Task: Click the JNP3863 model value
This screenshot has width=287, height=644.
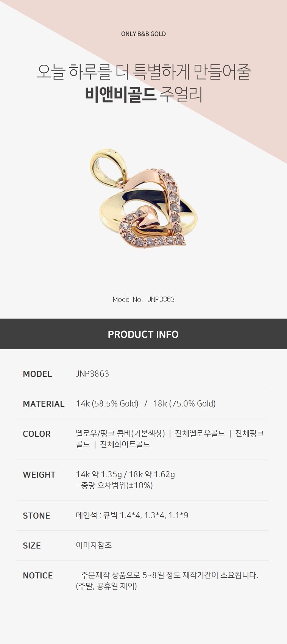Action: tap(92, 374)
